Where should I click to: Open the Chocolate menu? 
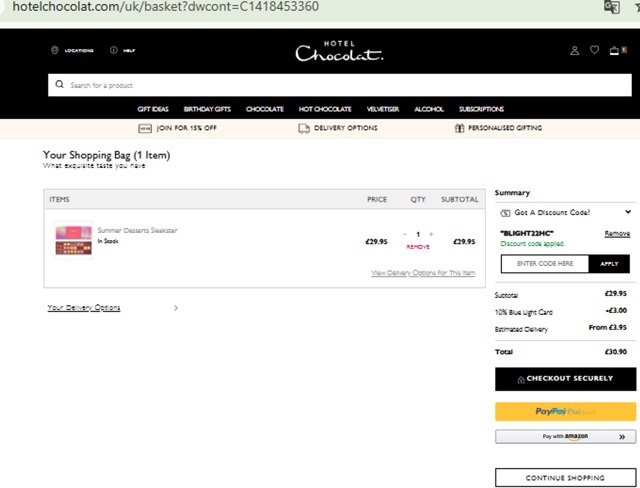[264, 109]
